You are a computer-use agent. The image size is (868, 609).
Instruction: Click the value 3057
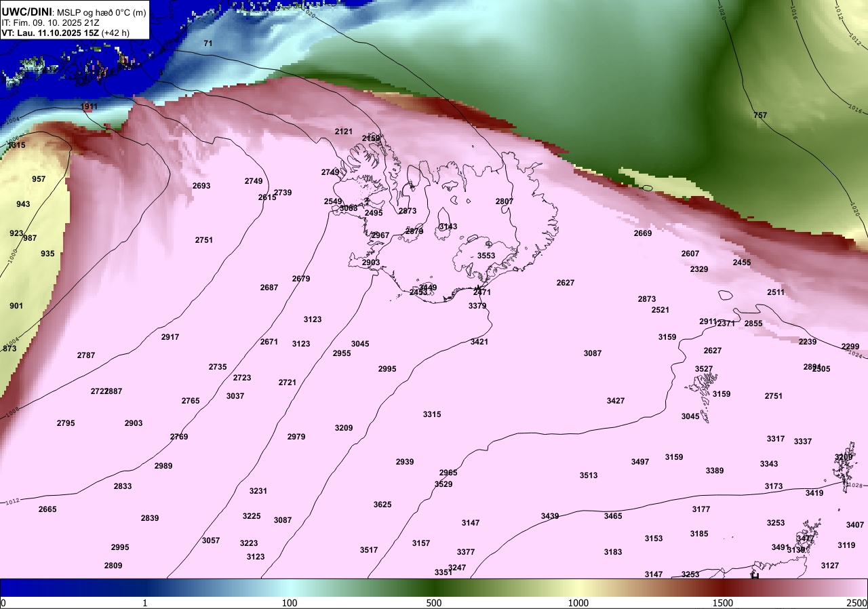click(x=211, y=541)
